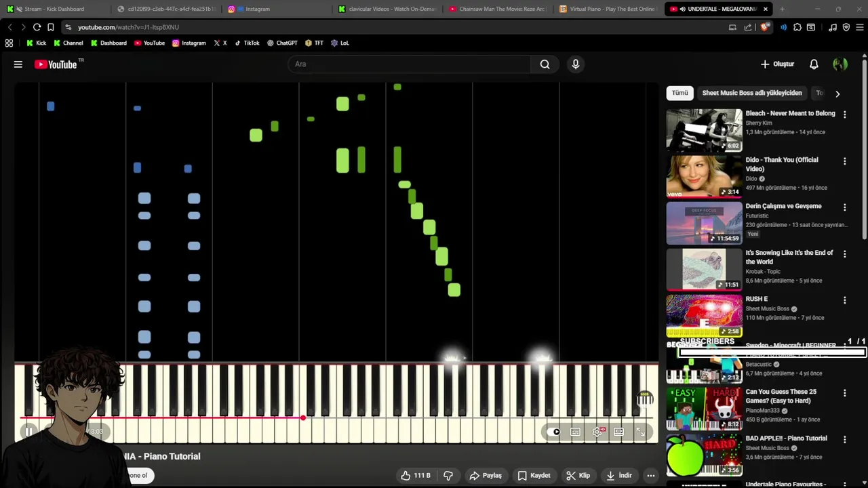Viewport: 868px width, 488px height.
Task: Open options for BAD APPLE!! - Piano Tutorial
Action: [x=844, y=440]
